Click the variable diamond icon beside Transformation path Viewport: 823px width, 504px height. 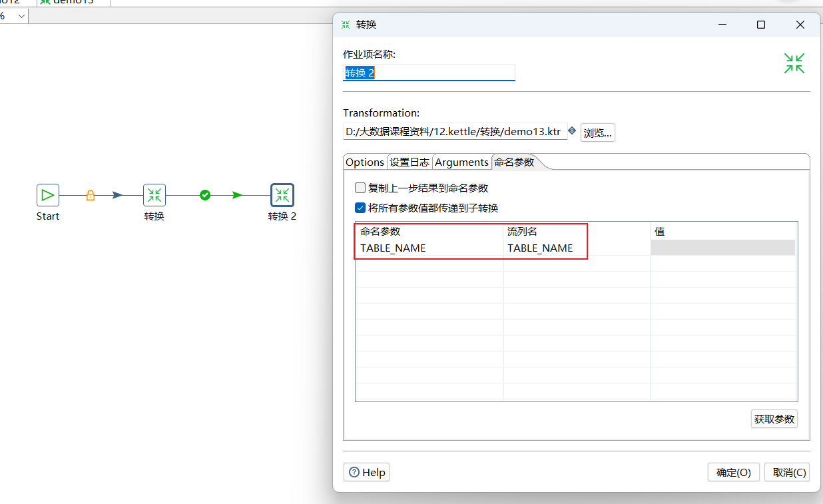tap(572, 130)
